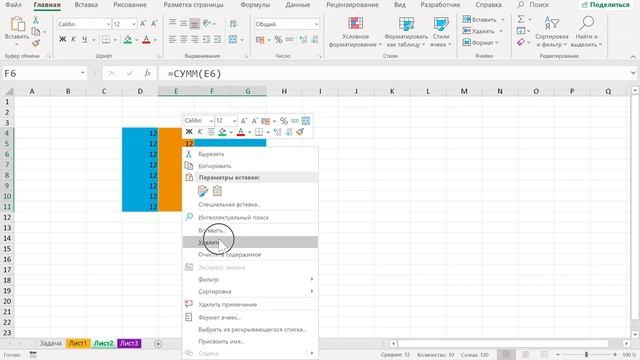Open the Задача sheet tab
This screenshot has width=640, height=360.
pyautogui.click(x=51, y=343)
